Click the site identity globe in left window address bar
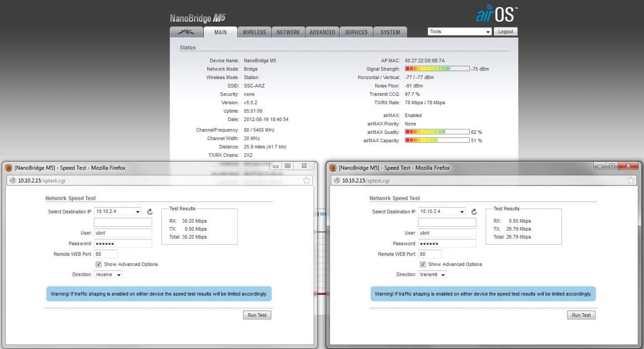The height and width of the screenshot is (349, 644). (13, 180)
